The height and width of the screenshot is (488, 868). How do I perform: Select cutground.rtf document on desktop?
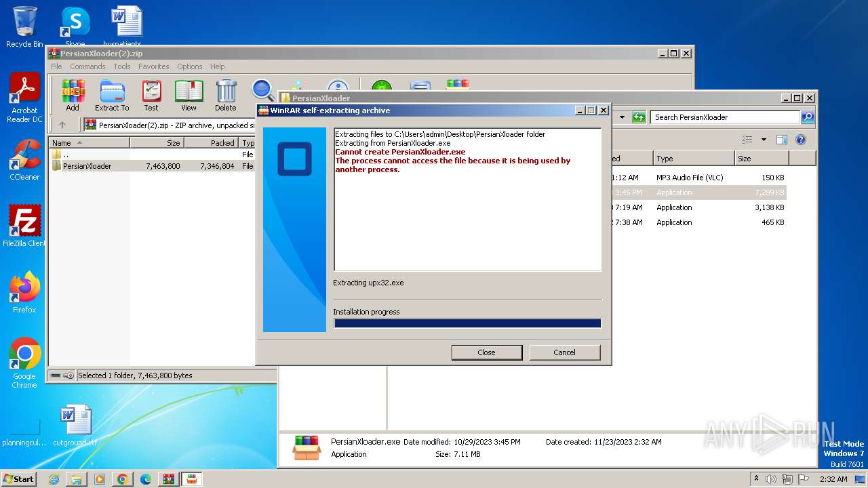75,426
